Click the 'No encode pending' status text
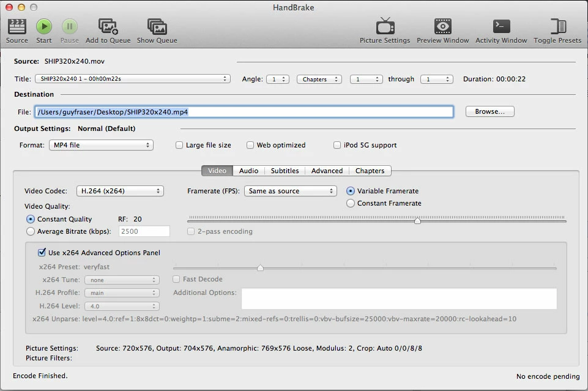The width and height of the screenshot is (588, 391). point(548,376)
